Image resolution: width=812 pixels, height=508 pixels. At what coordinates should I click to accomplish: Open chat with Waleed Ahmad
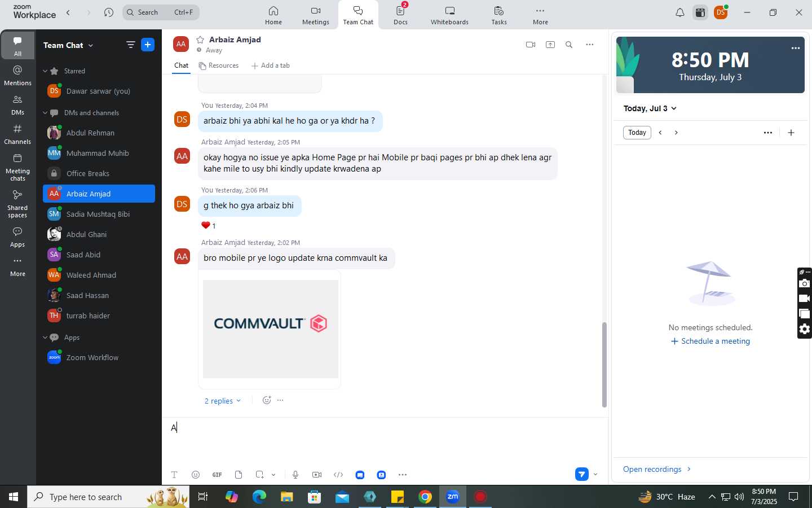(99, 275)
